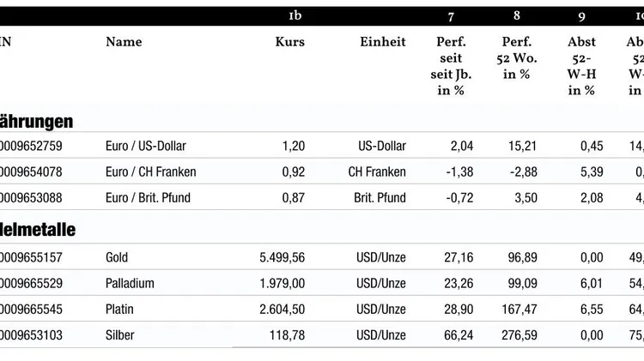Click the Einheit column header
The width and height of the screenshot is (644, 361).
click(x=382, y=42)
